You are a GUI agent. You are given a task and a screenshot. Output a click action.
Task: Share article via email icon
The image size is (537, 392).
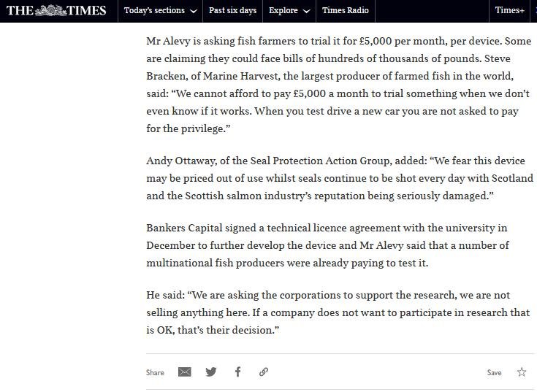(185, 372)
